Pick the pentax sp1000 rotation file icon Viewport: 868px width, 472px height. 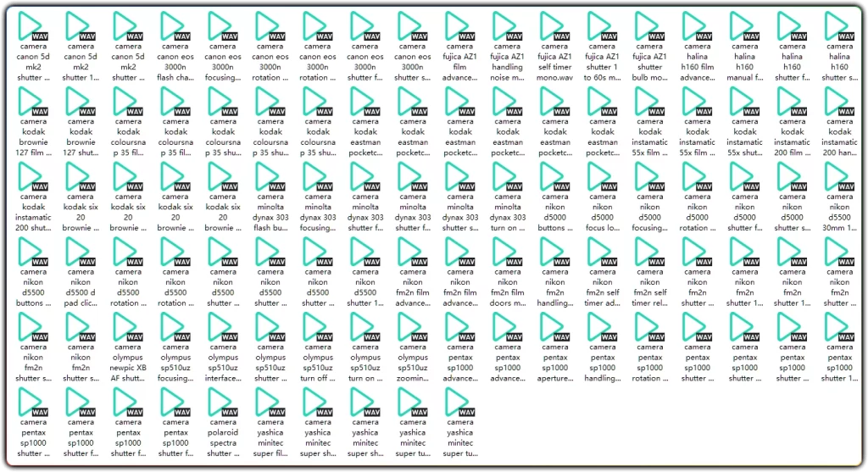point(650,327)
